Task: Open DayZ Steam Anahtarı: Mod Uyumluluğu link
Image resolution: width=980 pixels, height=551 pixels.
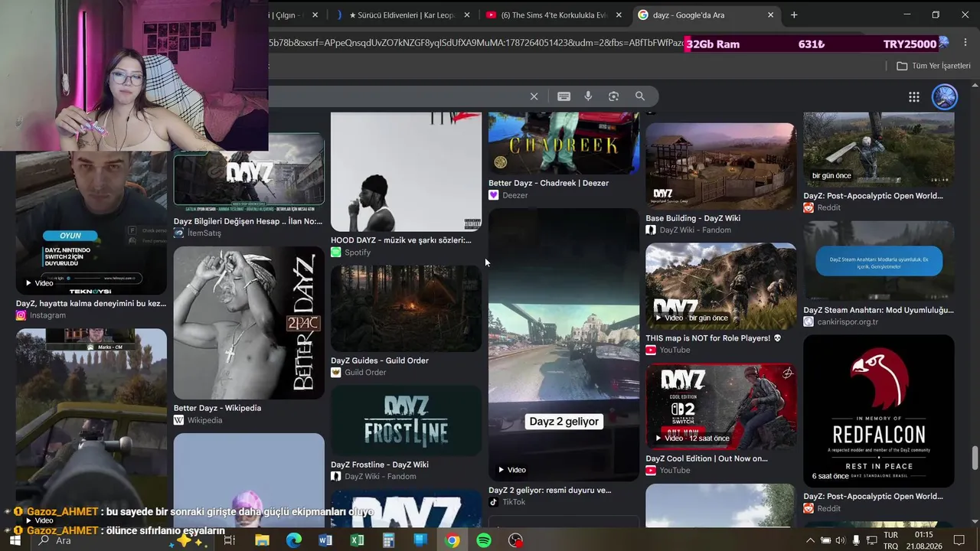Action: click(878, 311)
